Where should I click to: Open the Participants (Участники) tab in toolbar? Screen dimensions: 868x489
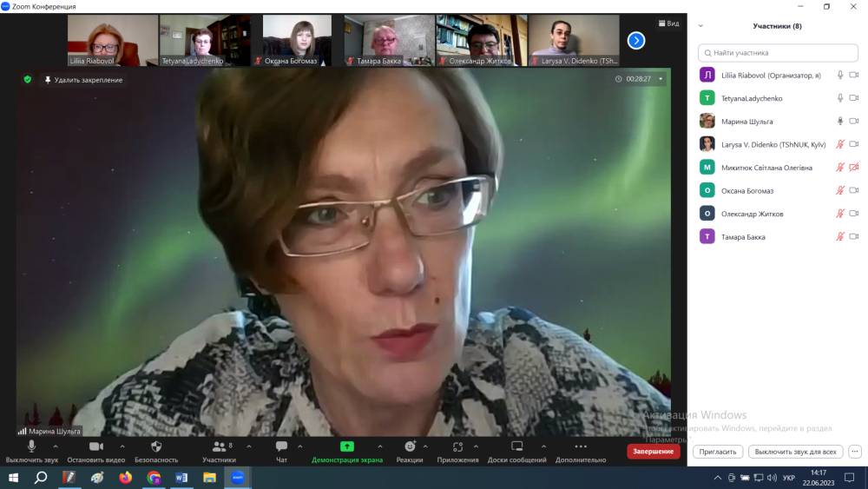219,446
